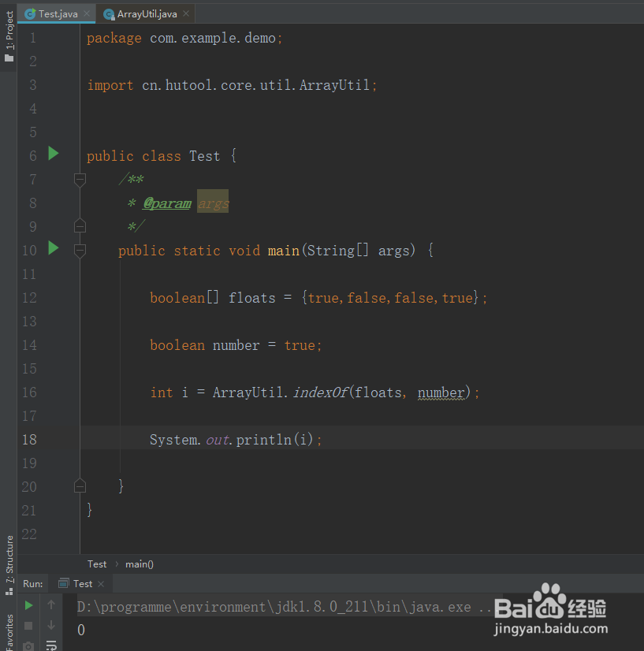The height and width of the screenshot is (651, 644).
Task: Click println on line 18
Action: [263, 440]
